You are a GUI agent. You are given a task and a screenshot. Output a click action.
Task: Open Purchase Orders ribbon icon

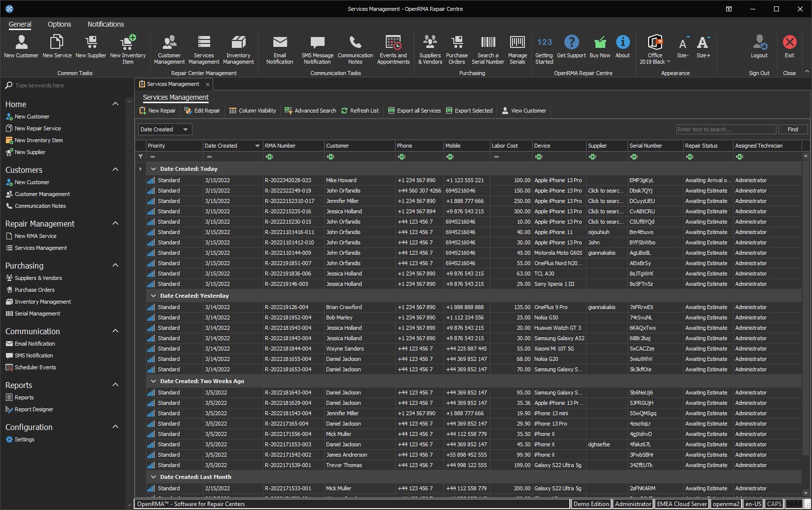tap(457, 49)
